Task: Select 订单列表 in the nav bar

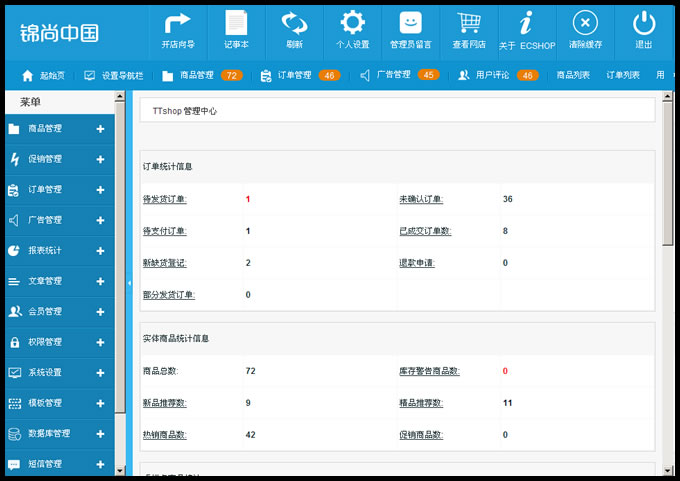Action: coord(623,75)
